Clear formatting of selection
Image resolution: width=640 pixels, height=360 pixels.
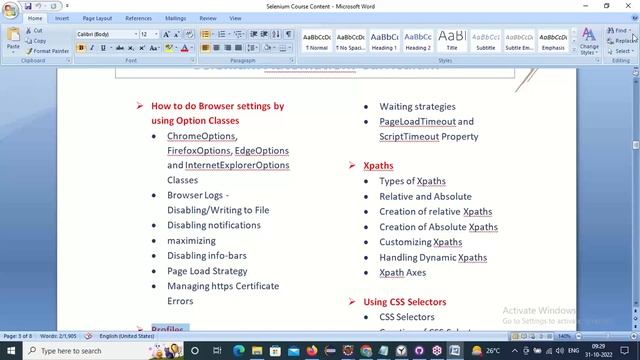[x=189, y=34]
